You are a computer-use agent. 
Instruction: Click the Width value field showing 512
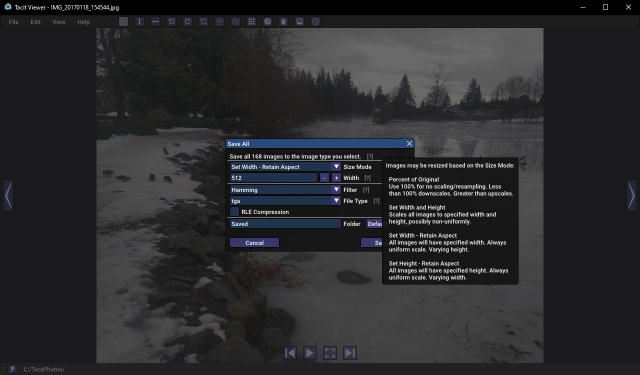(273, 178)
